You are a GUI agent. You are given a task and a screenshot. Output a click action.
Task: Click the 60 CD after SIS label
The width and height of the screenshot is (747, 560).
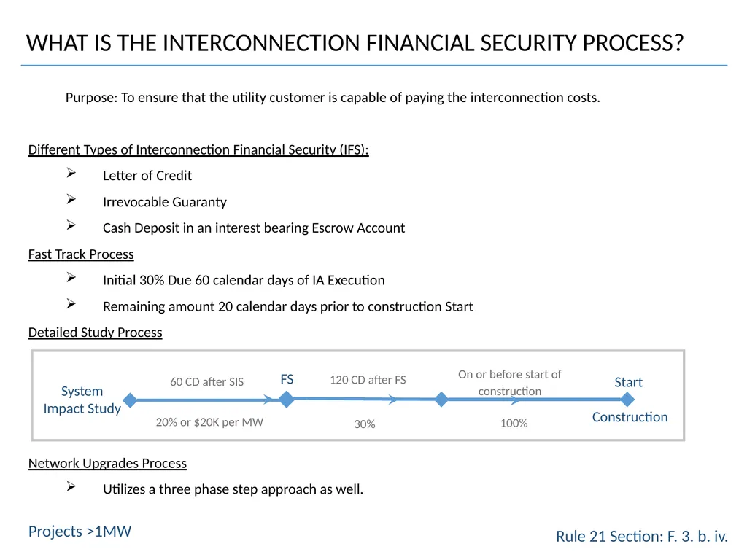click(x=206, y=382)
